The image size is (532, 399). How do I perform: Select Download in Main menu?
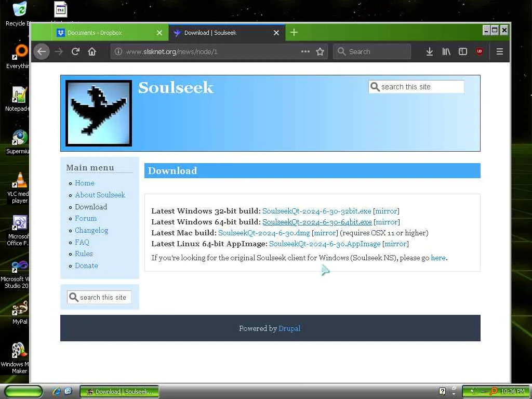(x=91, y=207)
